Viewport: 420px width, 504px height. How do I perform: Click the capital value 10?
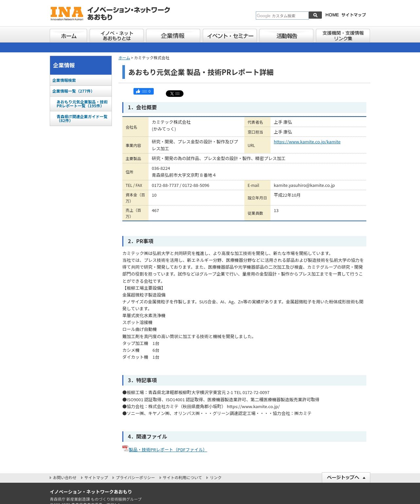coord(154,195)
